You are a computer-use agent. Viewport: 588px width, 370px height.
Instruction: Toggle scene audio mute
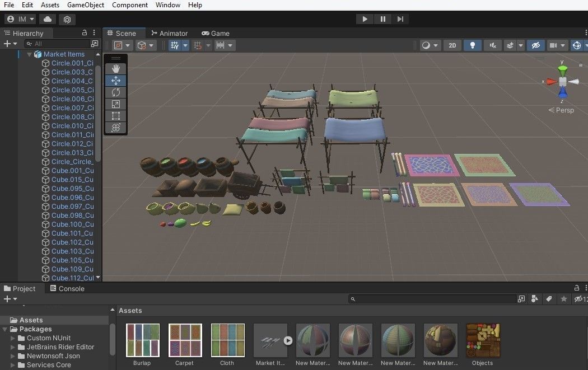pos(493,45)
